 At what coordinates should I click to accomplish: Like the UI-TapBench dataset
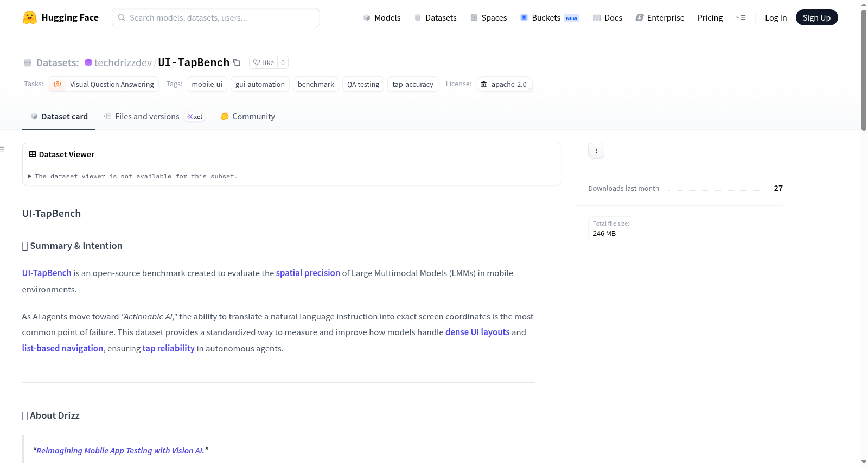pos(264,62)
